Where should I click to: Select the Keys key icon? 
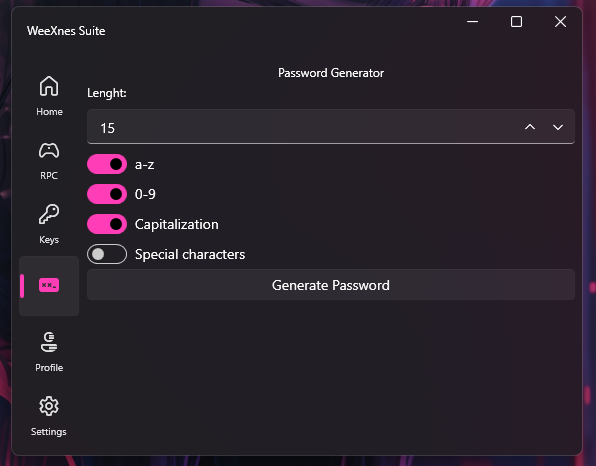[49, 214]
